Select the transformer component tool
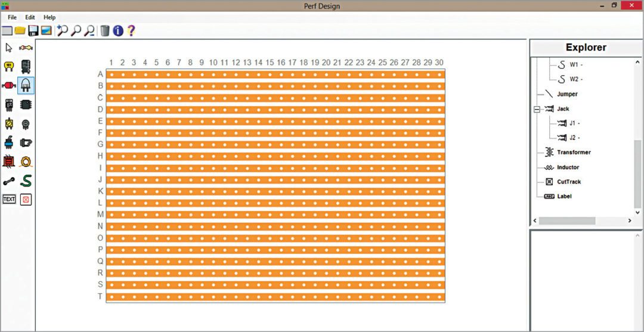The image size is (644, 332). [9, 162]
